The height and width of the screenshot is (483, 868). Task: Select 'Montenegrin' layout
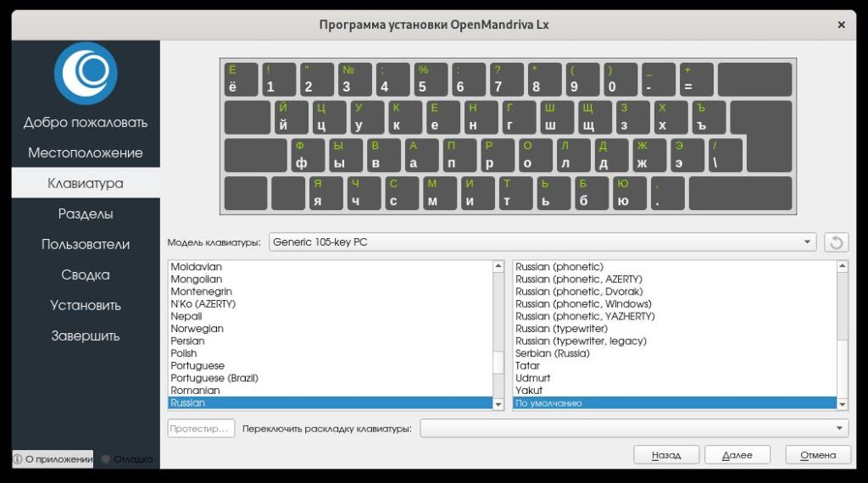(330, 291)
